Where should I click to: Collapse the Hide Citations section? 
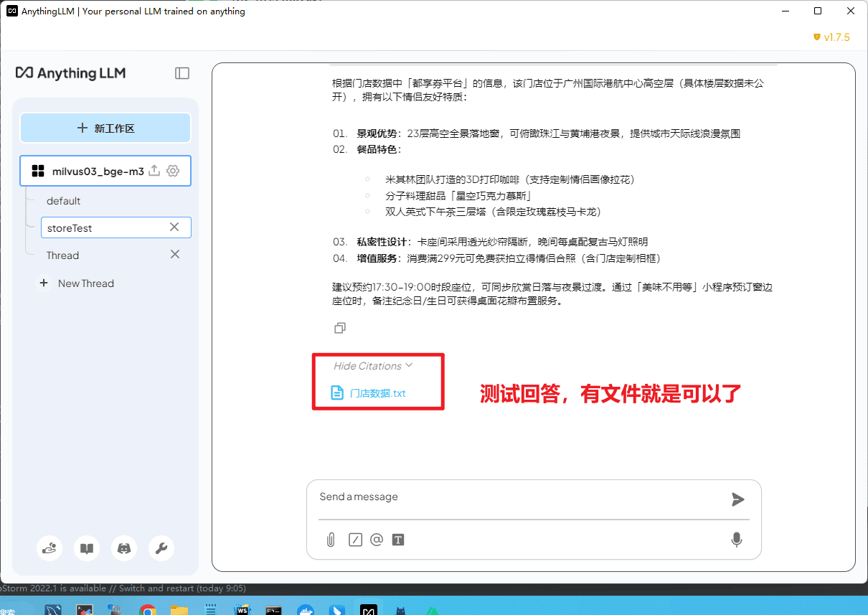tap(373, 366)
